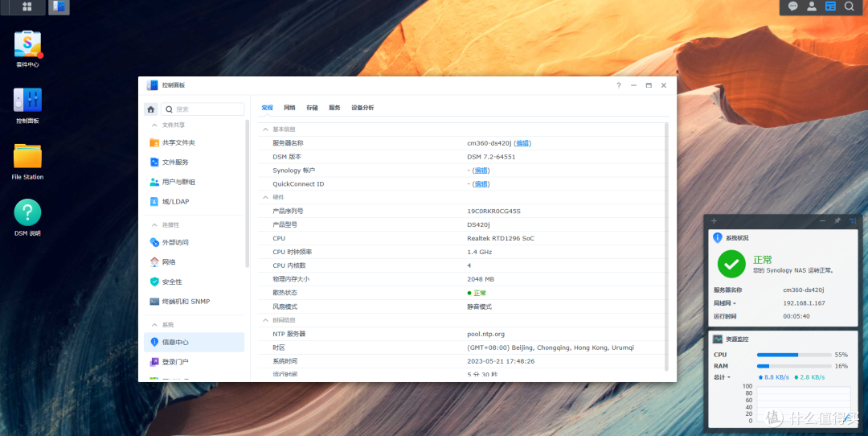
Task: Click DSM version value DSM 7.2-64551
Action: (x=491, y=157)
